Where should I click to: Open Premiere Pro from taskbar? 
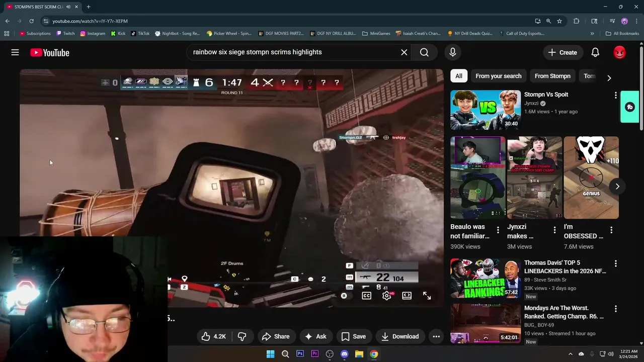click(x=314, y=354)
